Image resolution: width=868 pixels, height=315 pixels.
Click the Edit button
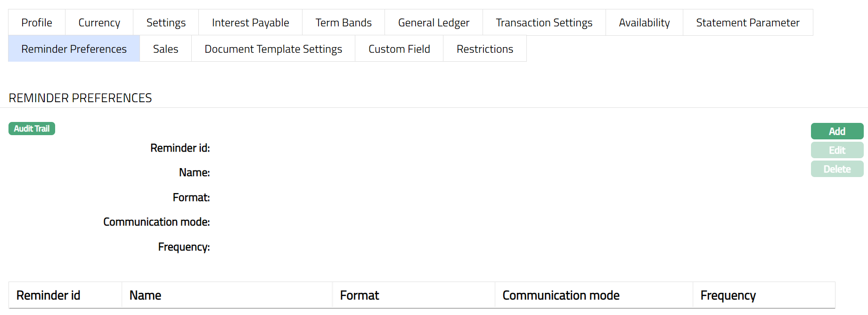[x=837, y=150]
